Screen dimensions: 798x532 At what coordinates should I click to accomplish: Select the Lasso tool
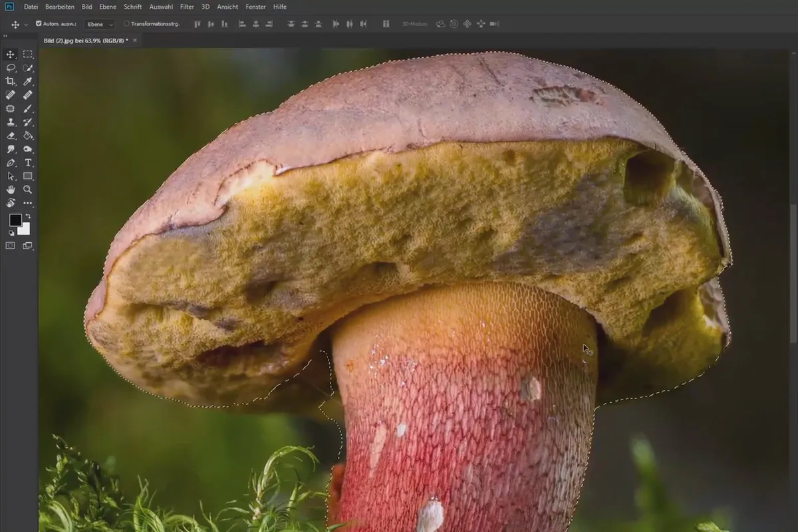[11, 68]
